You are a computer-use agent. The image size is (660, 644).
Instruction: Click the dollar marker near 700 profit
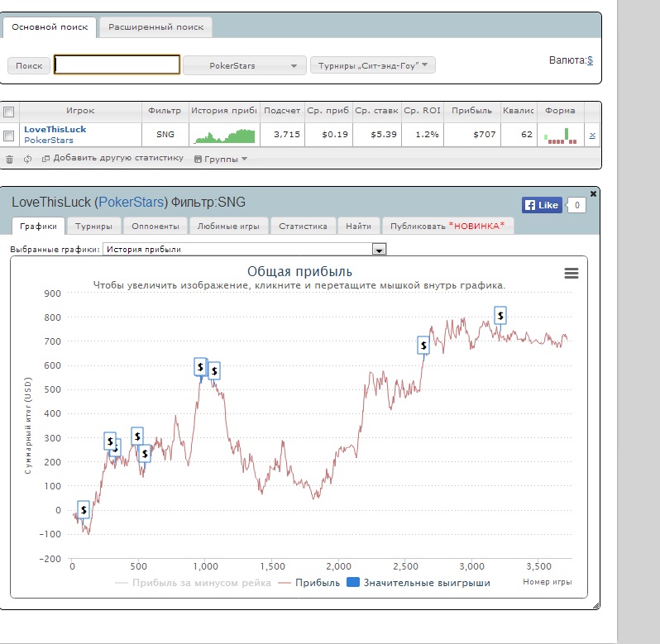pos(423,346)
